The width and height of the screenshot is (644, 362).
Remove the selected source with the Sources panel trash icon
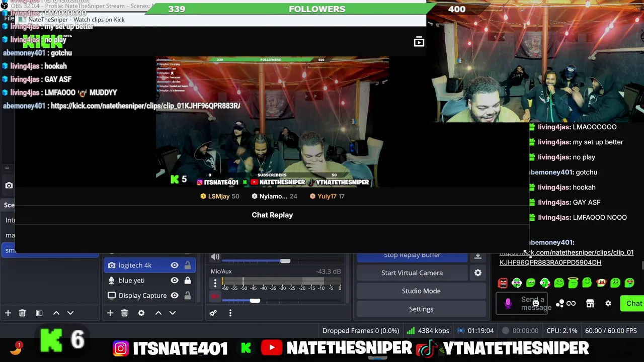click(x=124, y=313)
